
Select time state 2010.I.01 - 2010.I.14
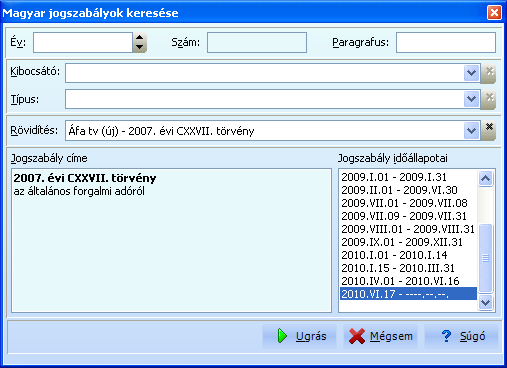click(408, 255)
